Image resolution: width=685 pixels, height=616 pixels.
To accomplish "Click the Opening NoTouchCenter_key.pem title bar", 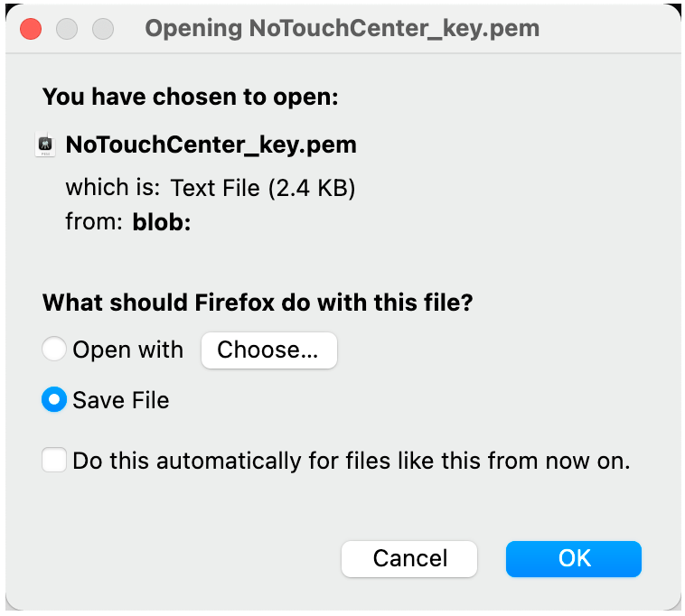I will (342, 29).
